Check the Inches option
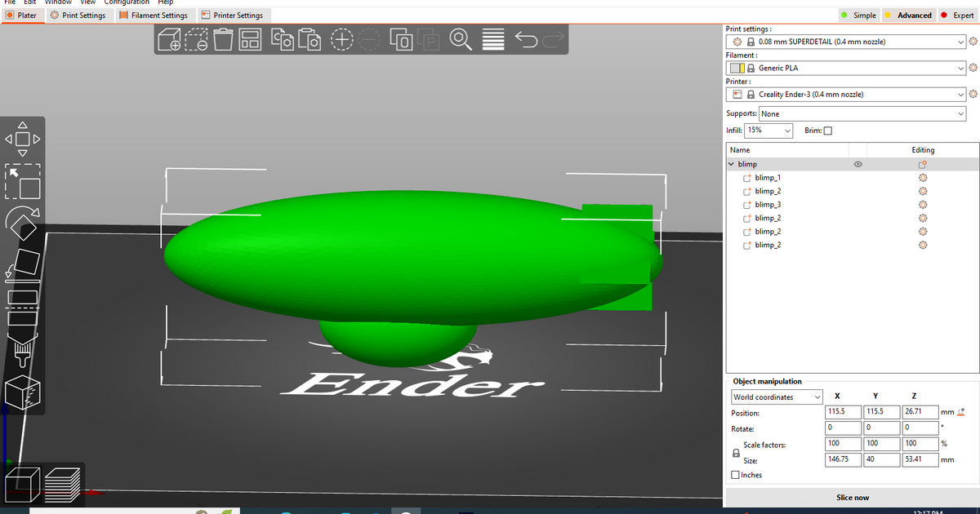This screenshot has width=980, height=514. 733,475
